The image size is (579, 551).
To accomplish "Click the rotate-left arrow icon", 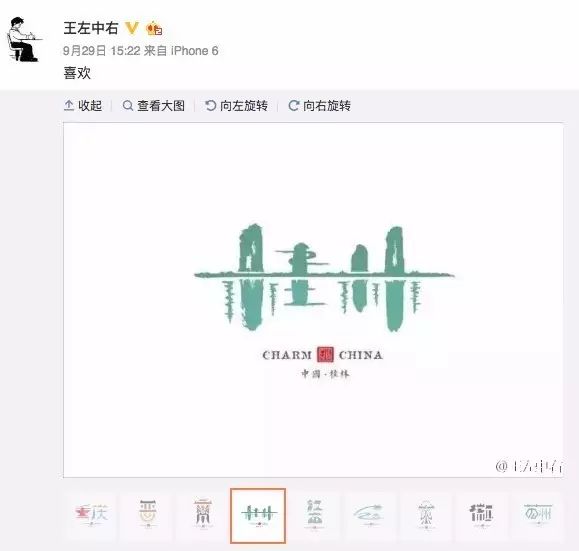I will click(x=210, y=106).
